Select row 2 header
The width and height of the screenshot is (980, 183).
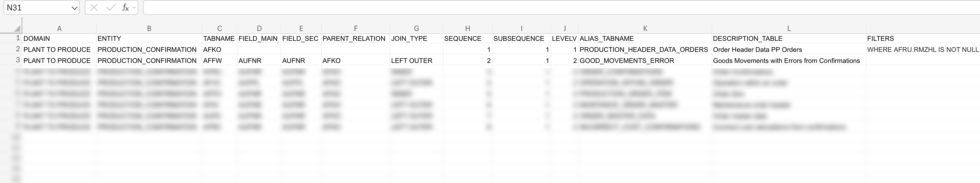click(x=18, y=49)
